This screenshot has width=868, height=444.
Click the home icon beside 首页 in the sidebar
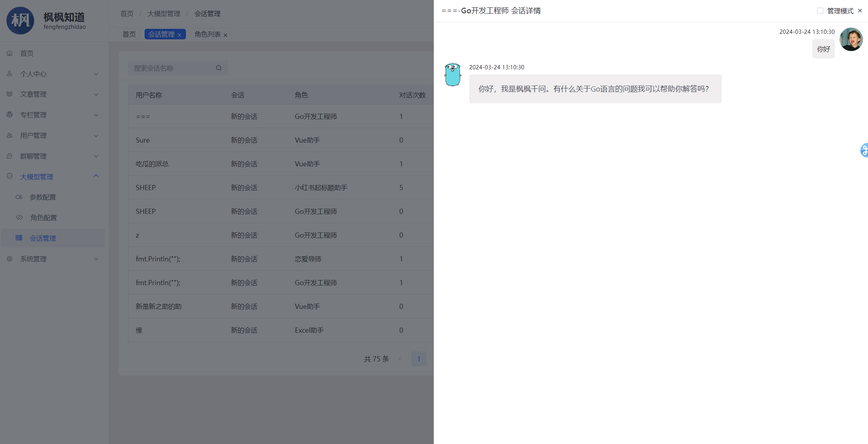coord(10,53)
